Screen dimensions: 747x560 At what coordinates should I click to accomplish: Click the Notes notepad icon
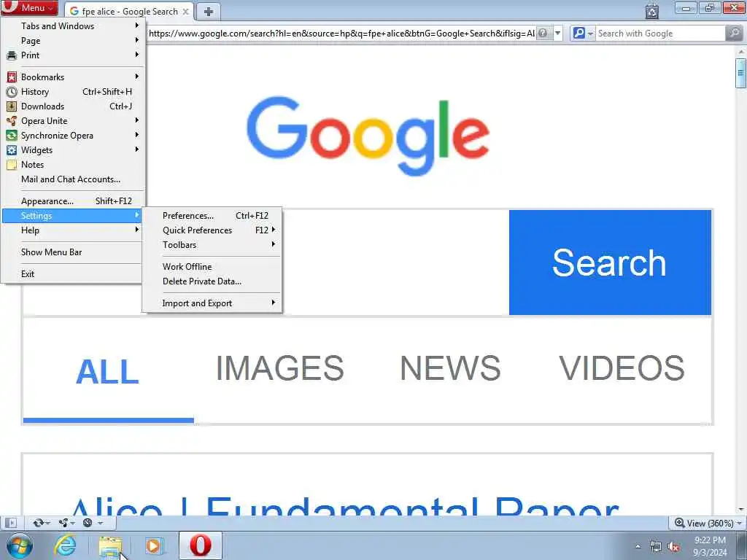(x=12, y=165)
